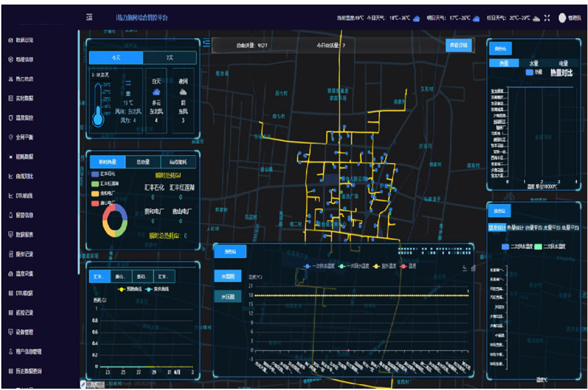588x390 pixels.
Task: Click 换热站 button in the lower right panel
Action: pyautogui.click(x=499, y=211)
